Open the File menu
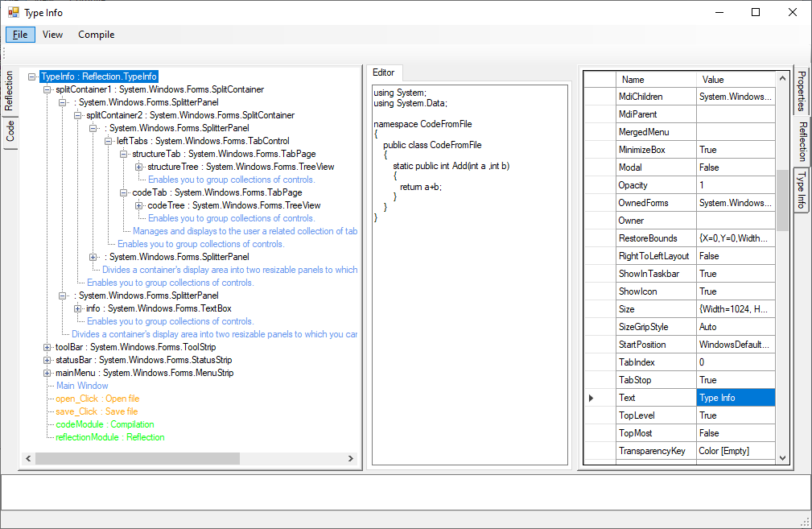Screen dimensions: 812x529 point(20,35)
